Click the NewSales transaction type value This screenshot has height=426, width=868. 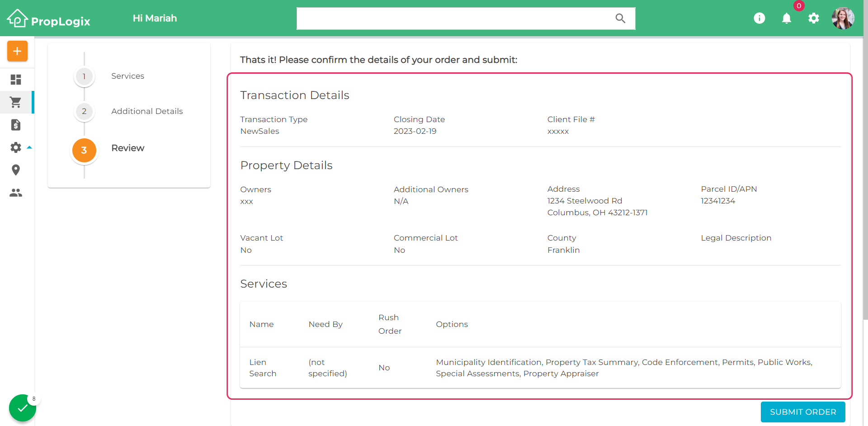coord(259,131)
